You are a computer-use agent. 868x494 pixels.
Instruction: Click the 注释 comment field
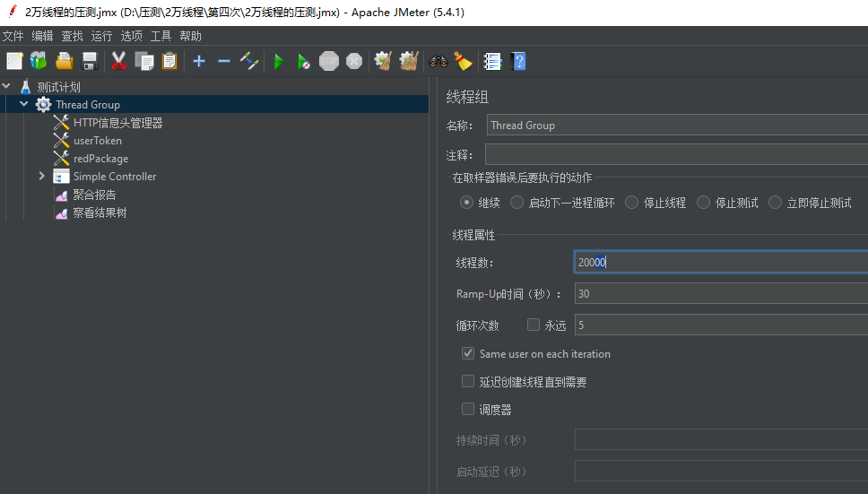(x=676, y=154)
